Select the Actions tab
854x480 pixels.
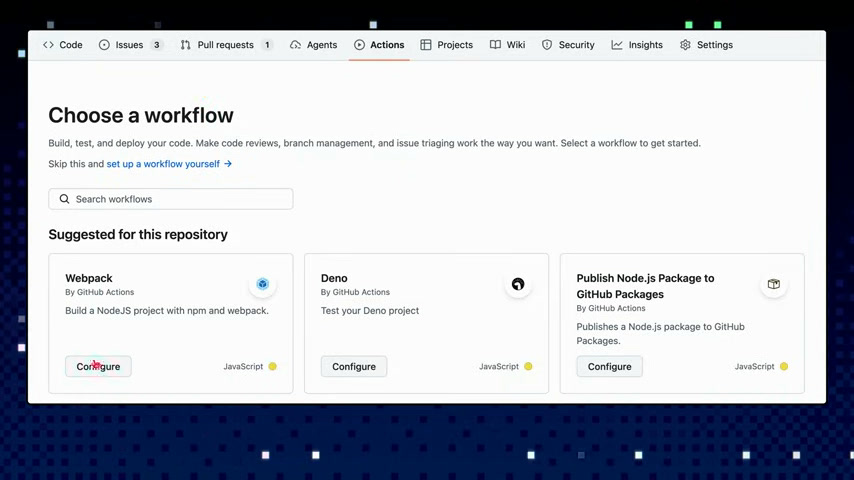coord(379,45)
